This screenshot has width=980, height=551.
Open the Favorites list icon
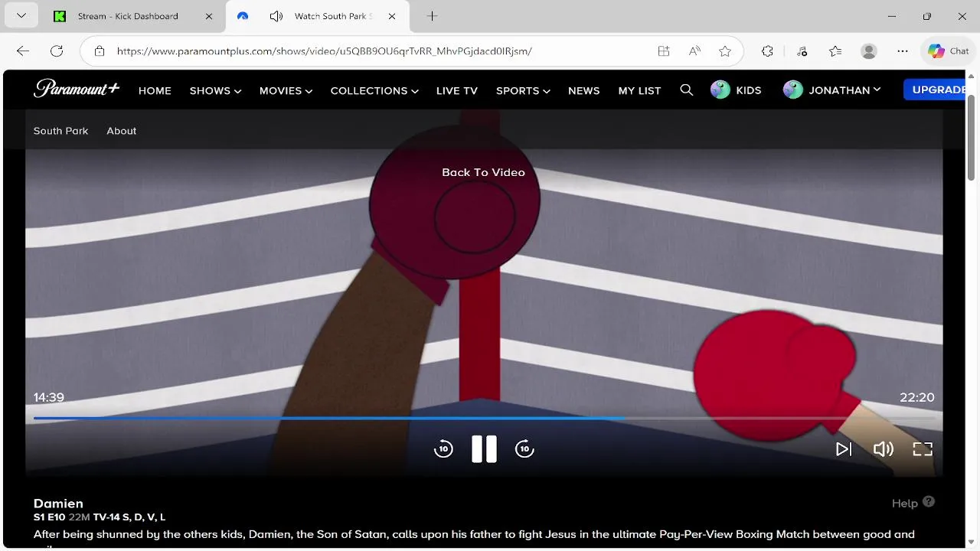tap(835, 51)
